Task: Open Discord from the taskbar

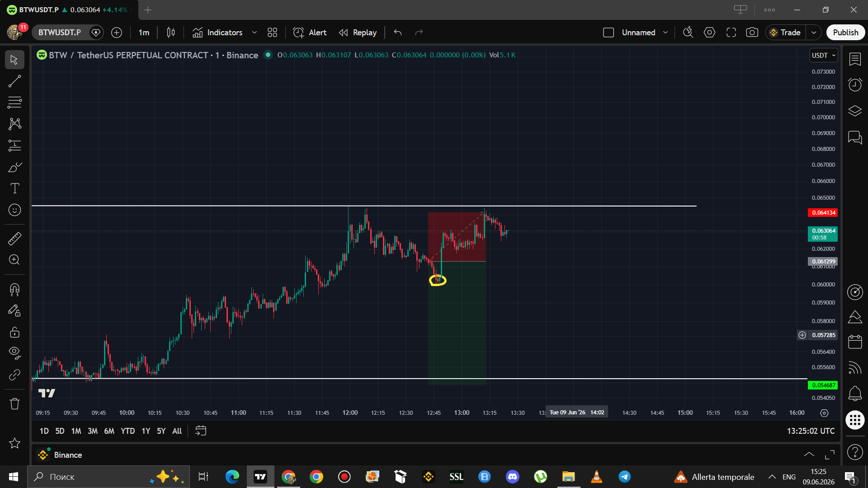Action: pyautogui.click(x=513, y=477)
